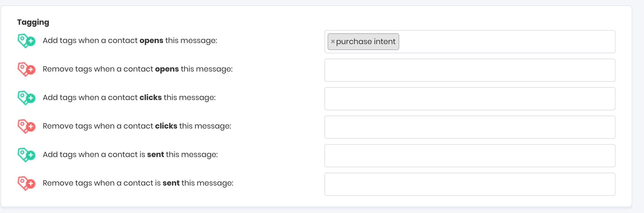Focus the remove tags when sent field
This screenshot has height=213, width=644.
pyautogui.click(x=470, y=184)
